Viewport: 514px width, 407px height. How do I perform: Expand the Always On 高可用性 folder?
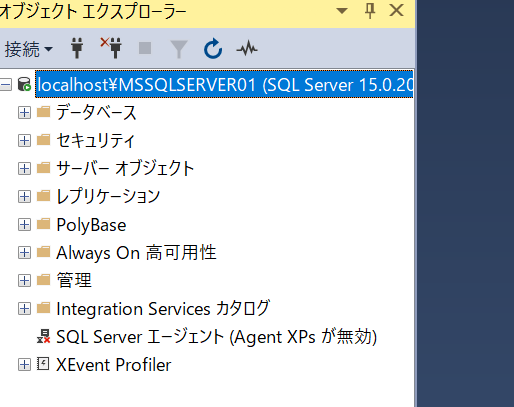coord(24,253)
